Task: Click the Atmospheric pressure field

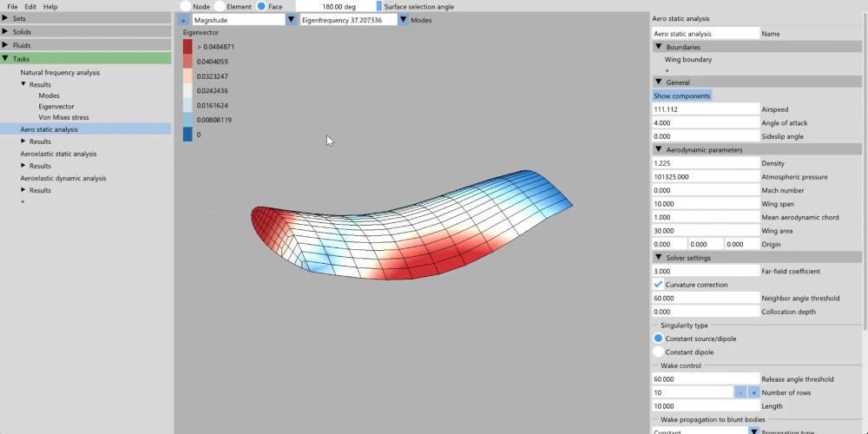Action: click(x=706, y=176)
